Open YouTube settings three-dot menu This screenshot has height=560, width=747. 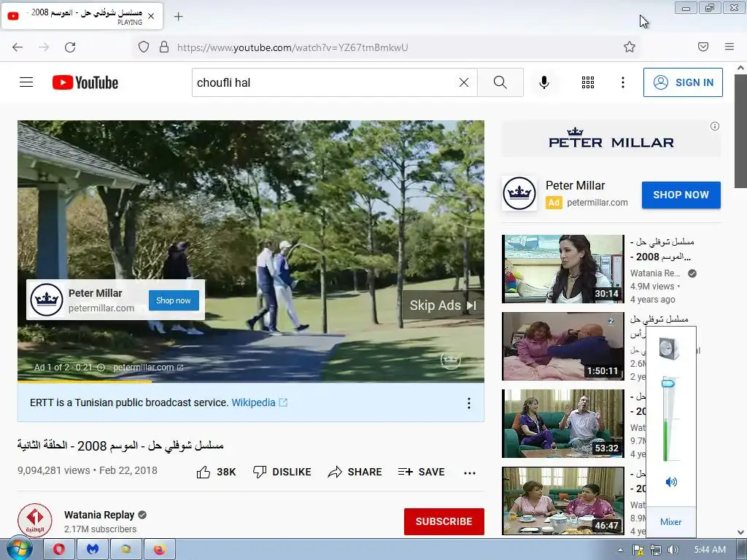coord(623,82)
